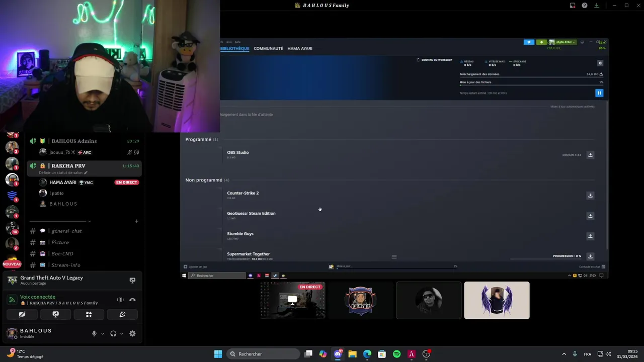This screenshot has height=362, width=644.
Task: Select purple winged avatar participant tile
Action: [x=497, y=301]
